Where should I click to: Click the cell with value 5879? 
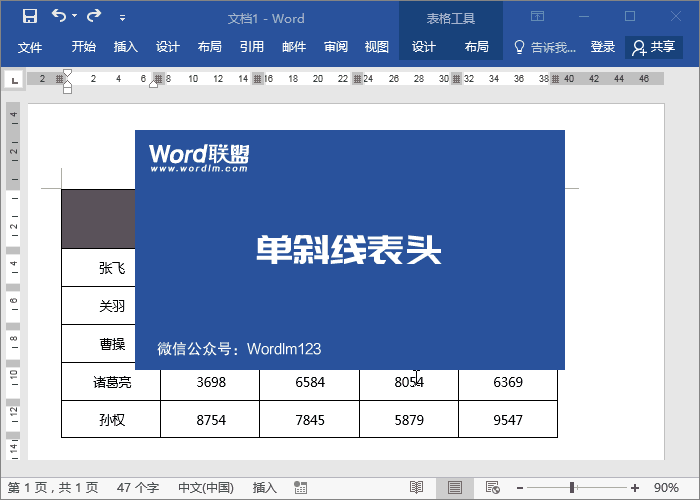tap(409, 419)
